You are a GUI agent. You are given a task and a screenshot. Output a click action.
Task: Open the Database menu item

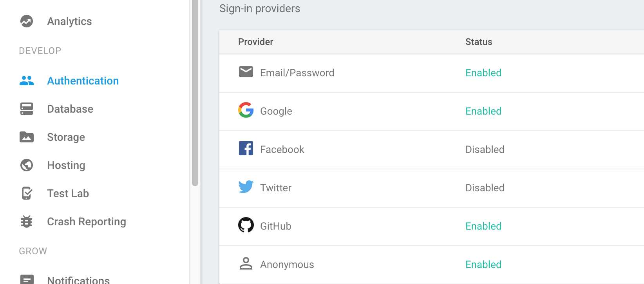(70, 109)
